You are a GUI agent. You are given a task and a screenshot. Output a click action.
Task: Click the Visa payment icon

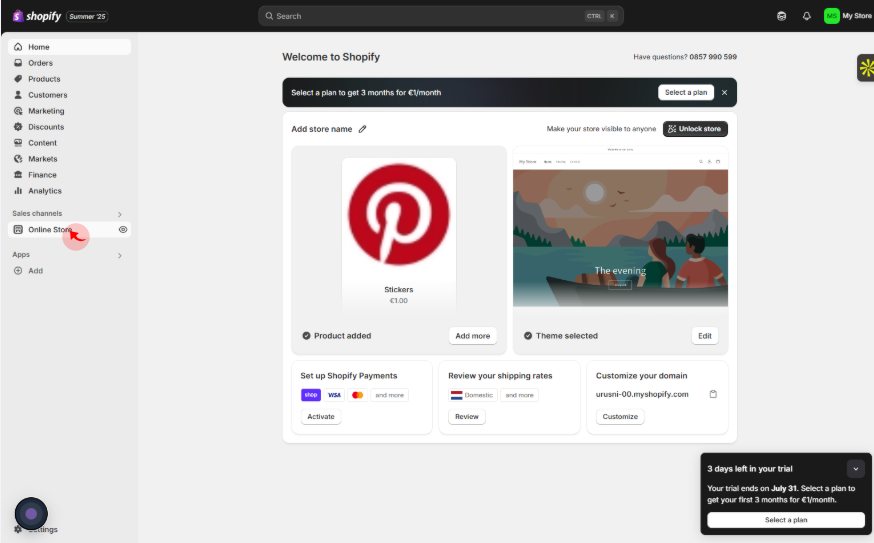334,395
